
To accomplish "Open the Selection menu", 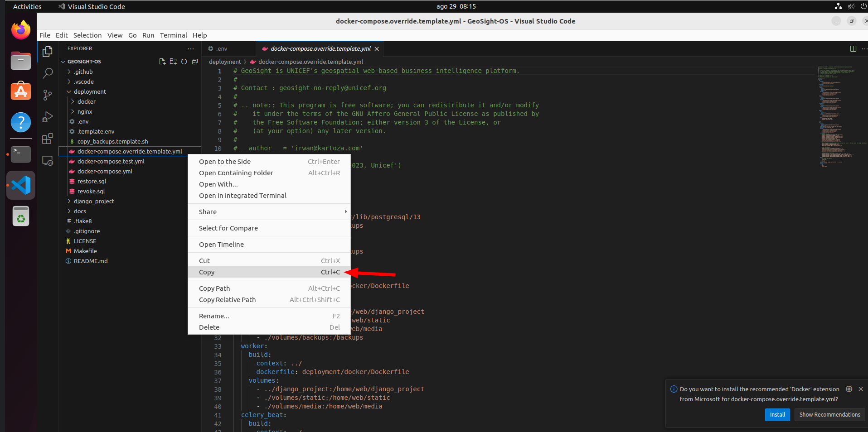I will (87, 35).
